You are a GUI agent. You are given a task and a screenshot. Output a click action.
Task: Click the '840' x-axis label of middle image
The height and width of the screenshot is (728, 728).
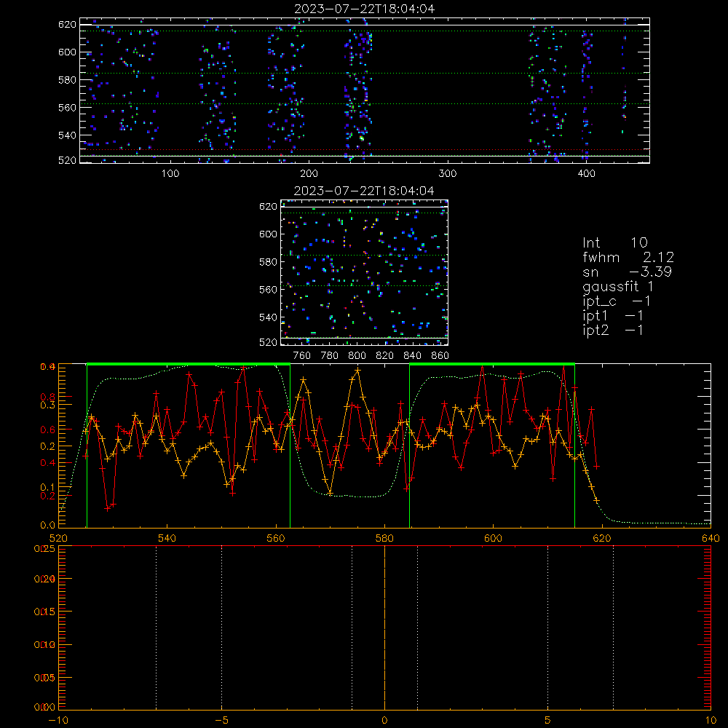[412, 356]
